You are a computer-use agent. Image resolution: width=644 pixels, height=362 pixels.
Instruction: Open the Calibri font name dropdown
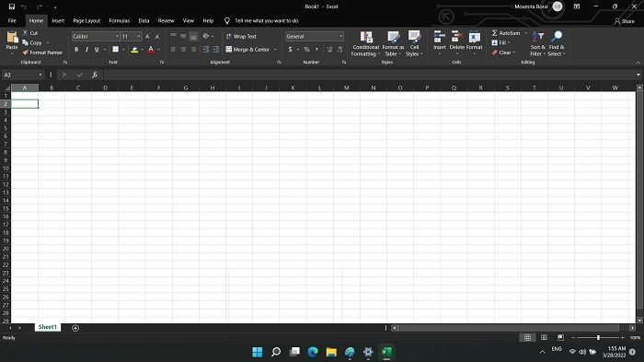(117, 37)
